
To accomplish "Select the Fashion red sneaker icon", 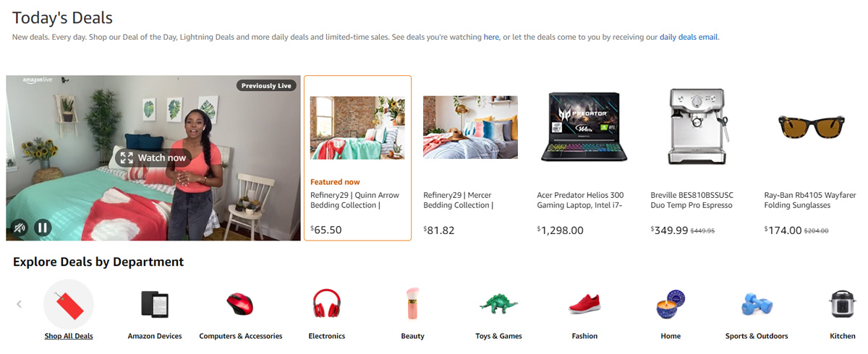I will click(584, 304).
